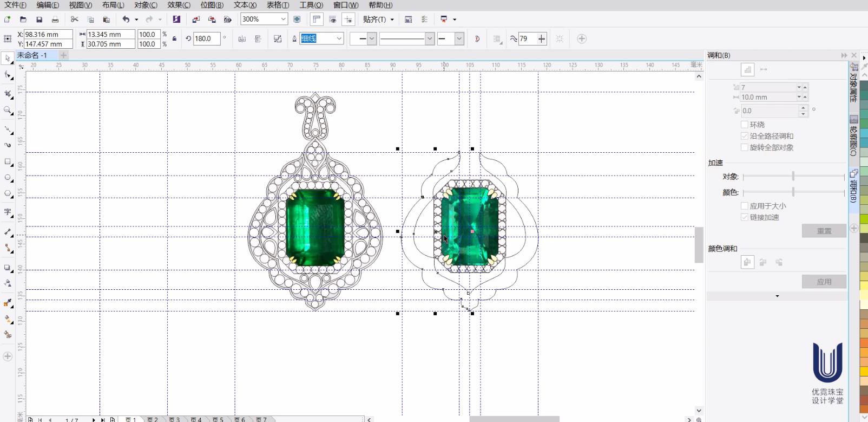Viewport: 868px width, 422px height.
Task: Go to page tab 页 2
Action: coord(153,419)
